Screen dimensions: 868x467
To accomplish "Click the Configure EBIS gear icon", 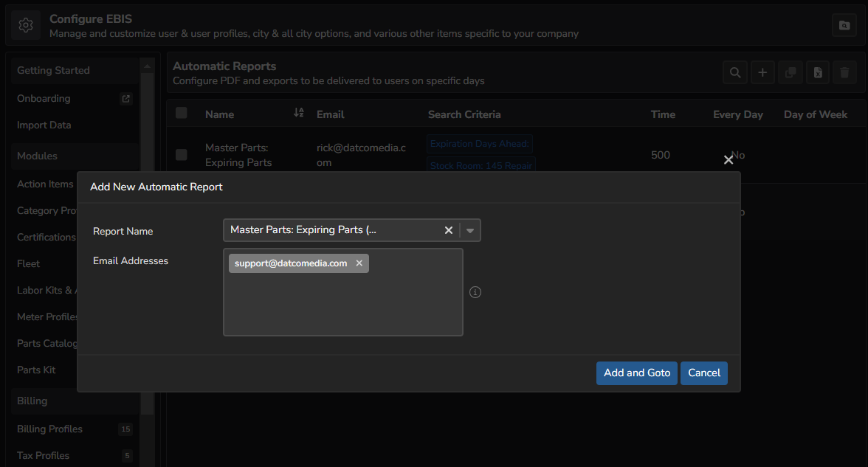I will coord(25,24).
